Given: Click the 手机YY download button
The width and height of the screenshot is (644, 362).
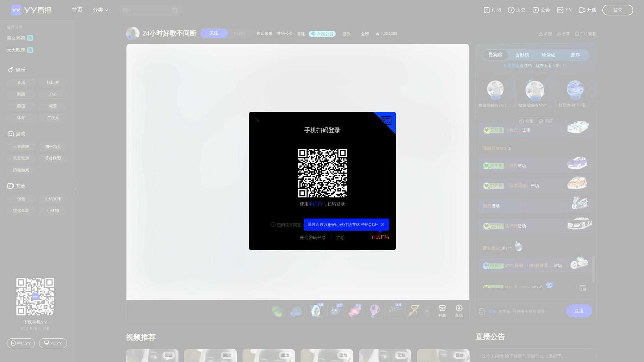Looking at the screenshot, I should (x=21, y=343).
